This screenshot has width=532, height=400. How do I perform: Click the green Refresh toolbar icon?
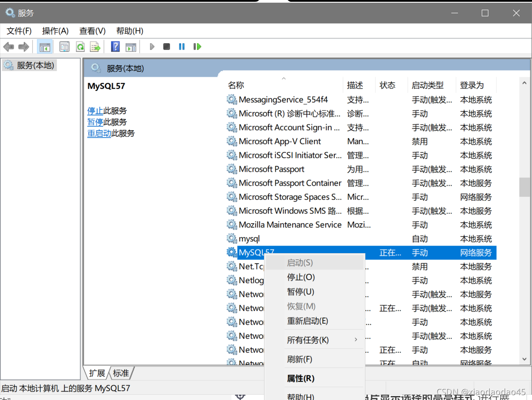[x=80, y=46]
